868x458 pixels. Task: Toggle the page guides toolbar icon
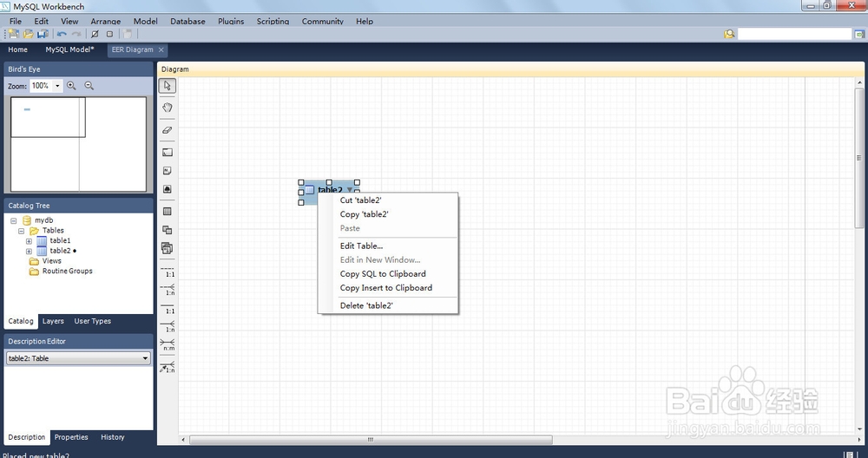pos(109,35)
